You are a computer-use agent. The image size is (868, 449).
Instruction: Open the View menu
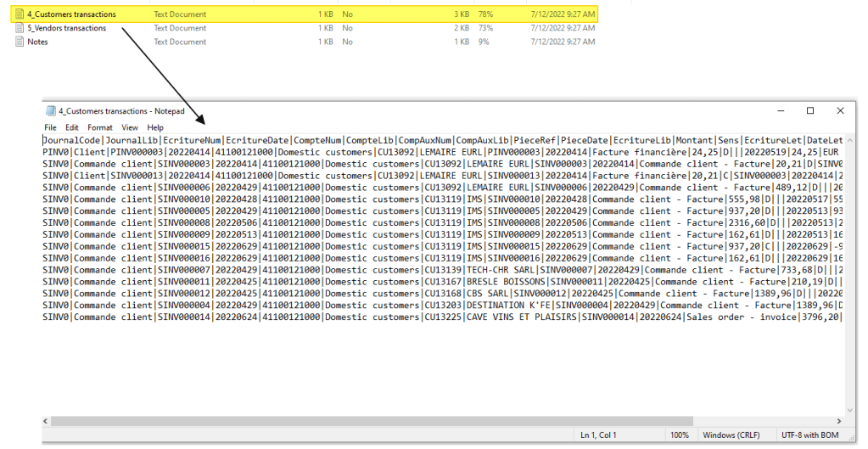tap(129, 127)
